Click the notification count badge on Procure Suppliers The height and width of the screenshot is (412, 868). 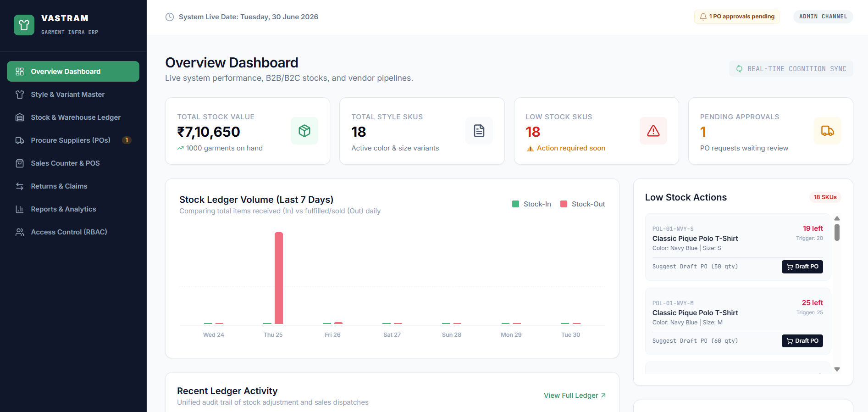click(x=127, y=140)
